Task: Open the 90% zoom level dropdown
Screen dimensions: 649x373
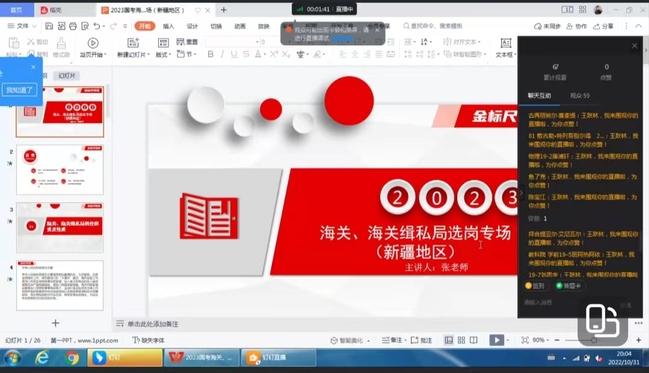Action: point(541,340)
